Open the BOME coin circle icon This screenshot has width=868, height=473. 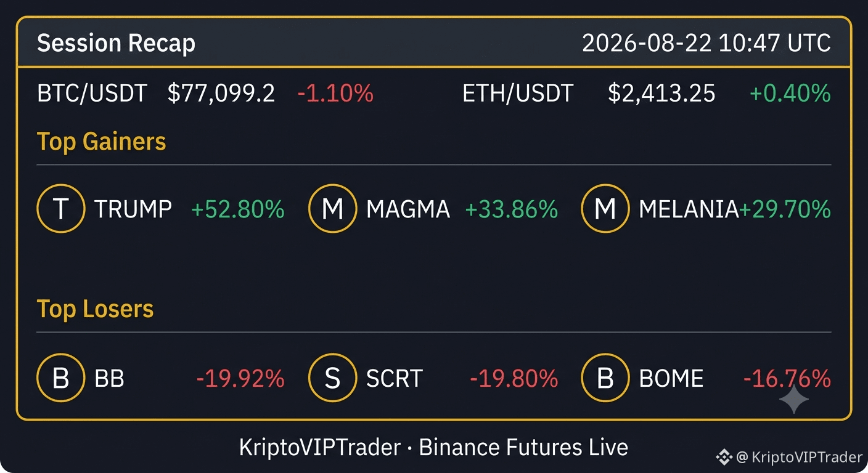605,378
